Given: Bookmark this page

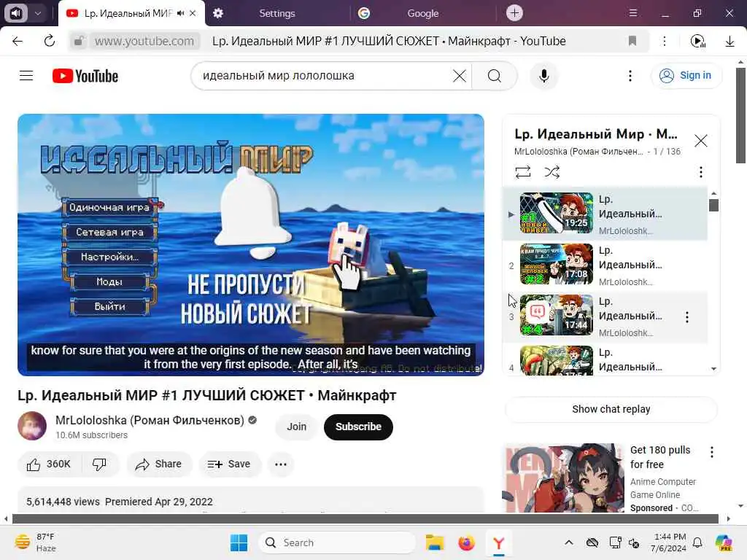Looking at the screenshot, I should click(632, 41).
